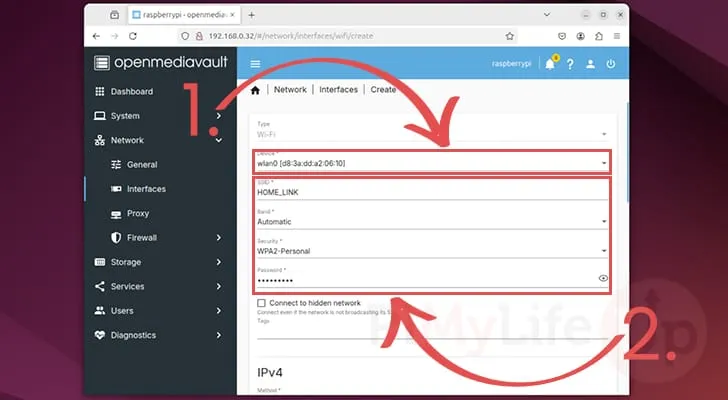Go to home via breadcrumb house icon

(255, 90)
